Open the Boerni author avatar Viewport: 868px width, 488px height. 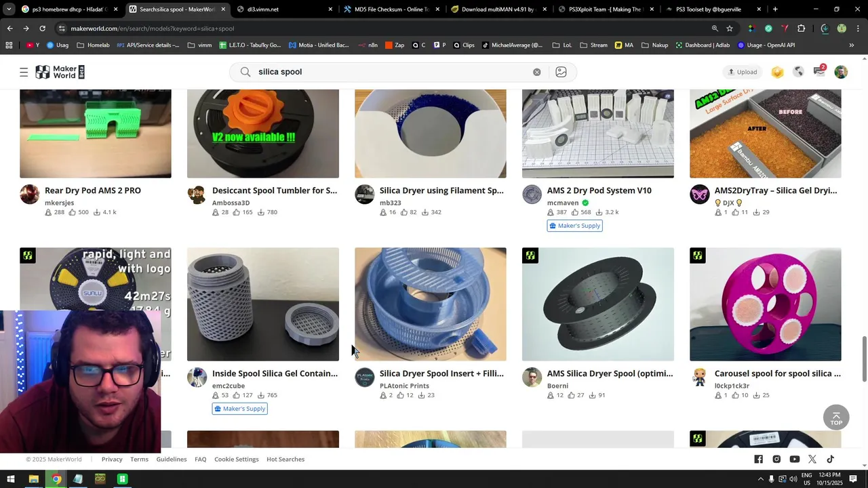(x=532, y=378)
